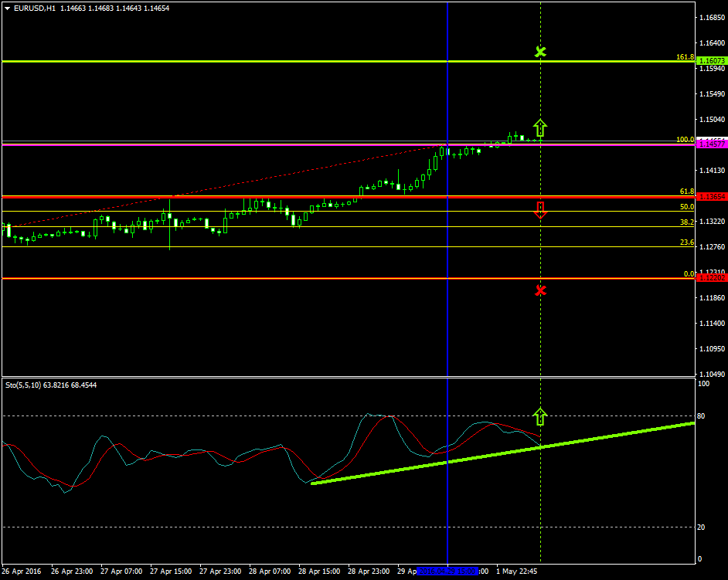Select the green up arrow above the candles
Image resolution: width=728 pixels, height=580 pixels.
tap(540, 127)
